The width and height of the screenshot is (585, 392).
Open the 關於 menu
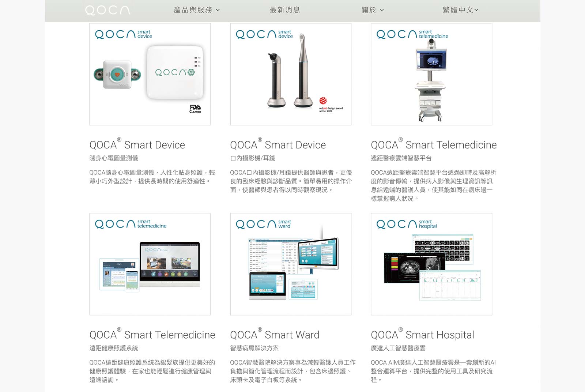pyautogui.click(x=373, y=10)
